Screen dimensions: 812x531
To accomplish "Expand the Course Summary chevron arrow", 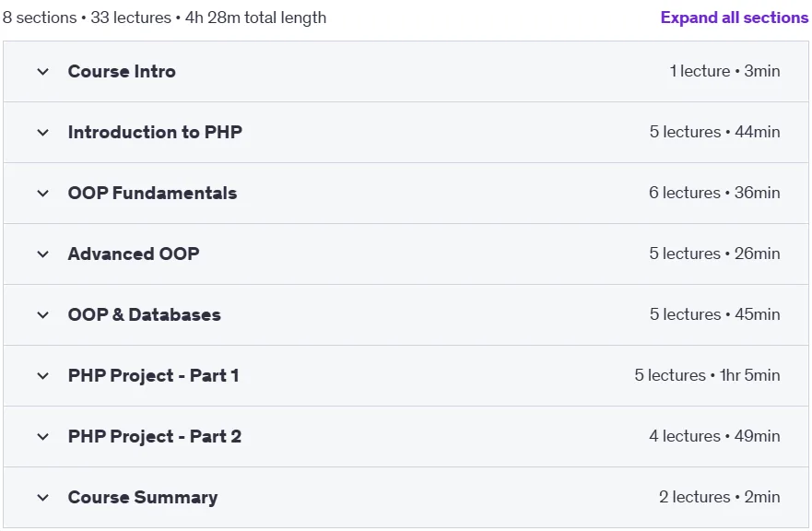I will (43, 497).
